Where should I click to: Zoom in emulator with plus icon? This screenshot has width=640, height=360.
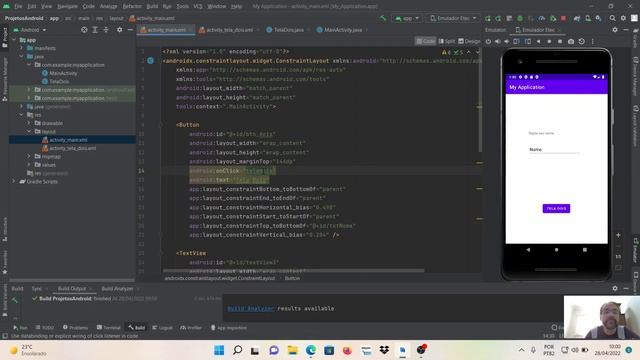pos(618,235)
